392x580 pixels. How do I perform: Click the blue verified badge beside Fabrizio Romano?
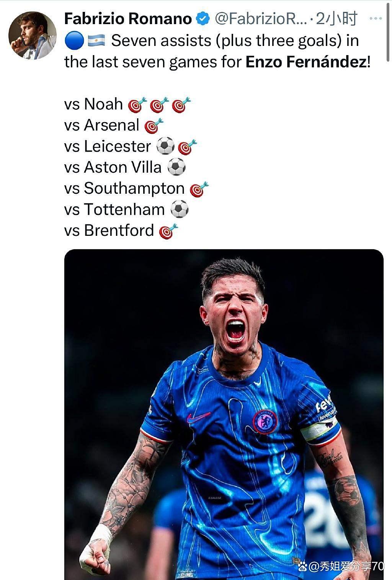pos(203,18)
